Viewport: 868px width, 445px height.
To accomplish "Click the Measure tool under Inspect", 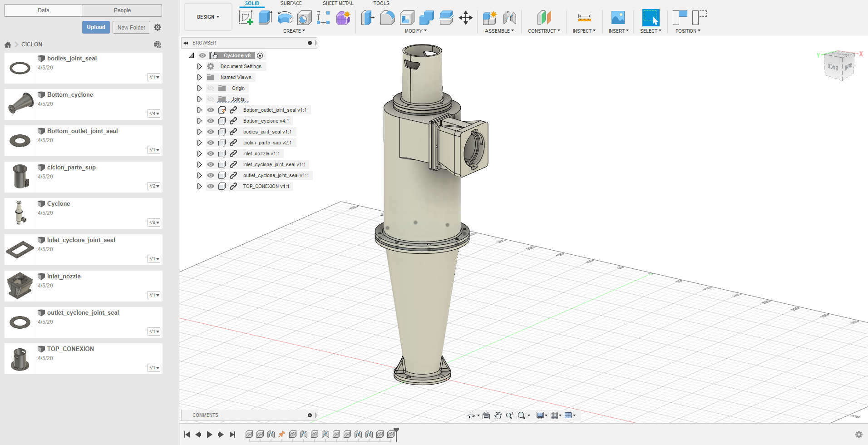I will 584,18.
